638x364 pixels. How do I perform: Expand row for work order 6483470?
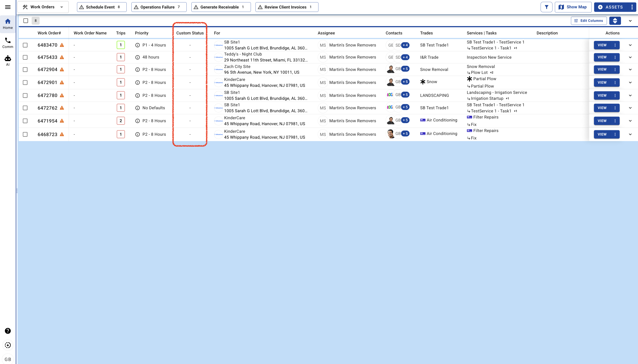point(630,45)
